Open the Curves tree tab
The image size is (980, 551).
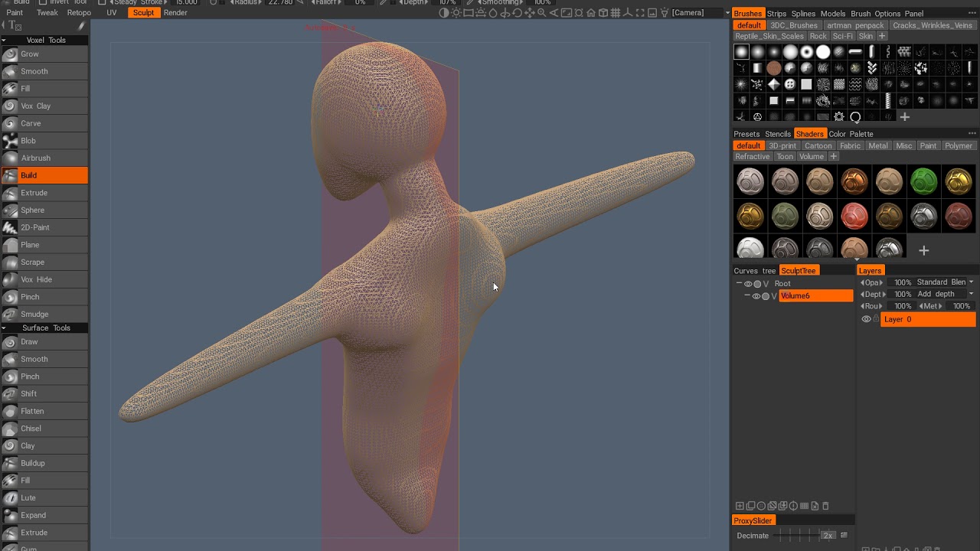coord(754,271)
